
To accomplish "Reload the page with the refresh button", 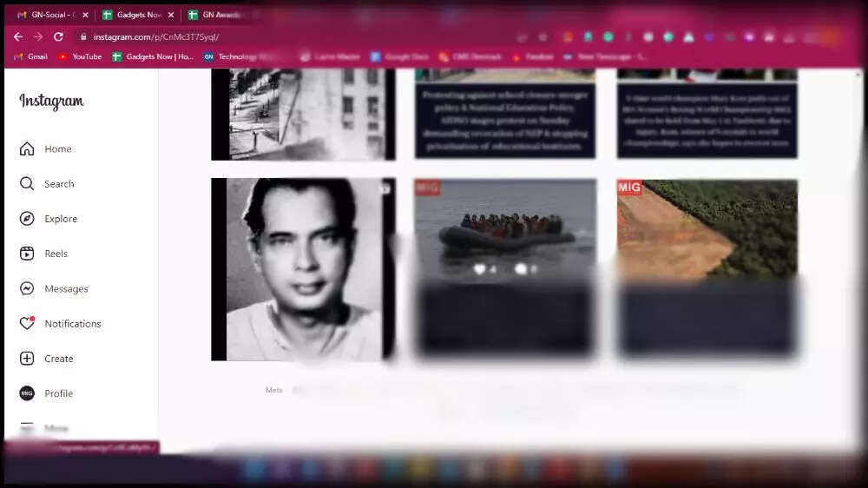I will pyautogui.click(x=58, y=36).
